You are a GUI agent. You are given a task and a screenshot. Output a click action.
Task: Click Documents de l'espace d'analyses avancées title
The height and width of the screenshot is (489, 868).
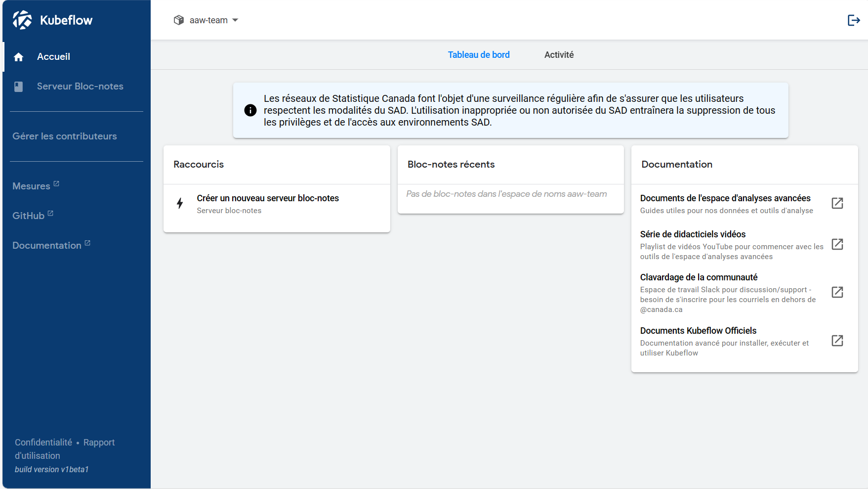point(725,198)
